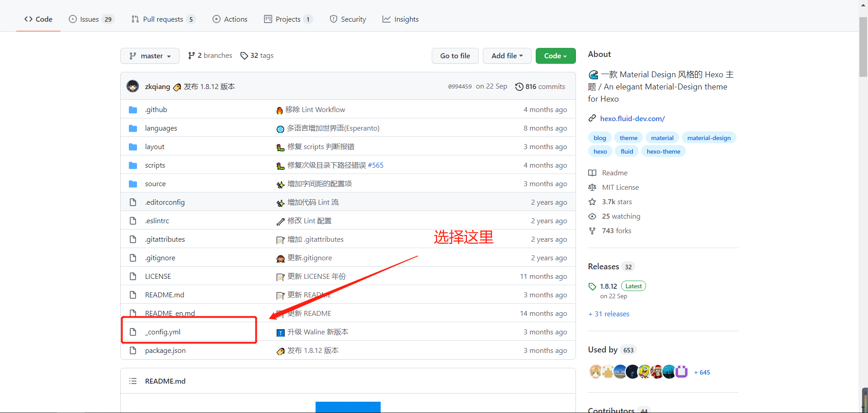Open the Waline commit message
The height and width of the screenshot is (413, 868).
pos(318,332)
